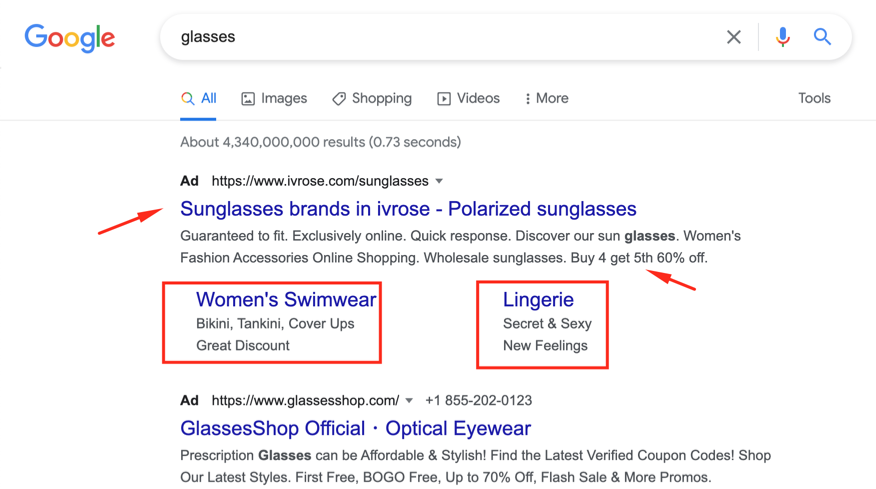Open the GlassesShop Official Optical Eyewear link
Viewport: 876px width, 489px height.
[355, 428]
